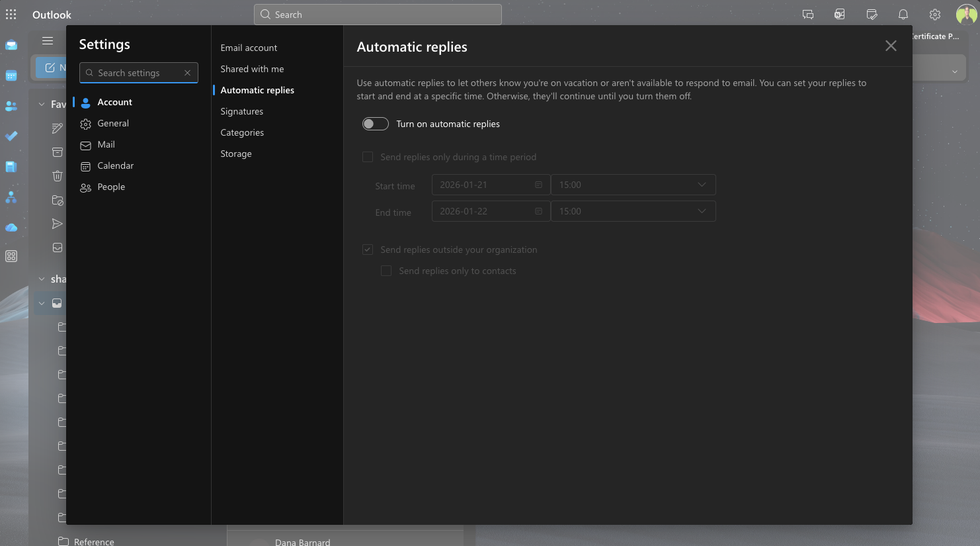
Task: Click the settings gear icon in header
Action: 934,15
